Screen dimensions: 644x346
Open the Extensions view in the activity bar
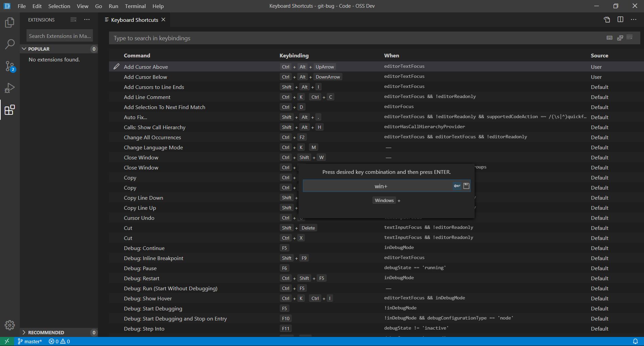point(10,110)
